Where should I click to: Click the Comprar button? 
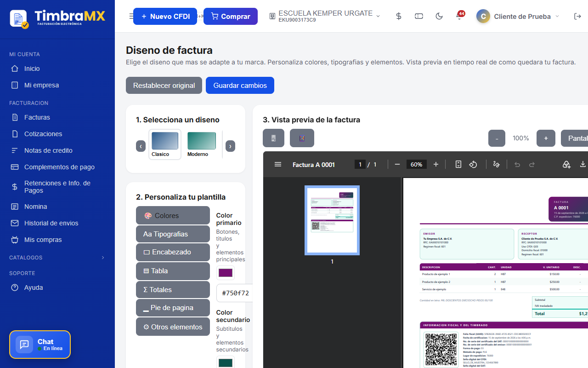231,16
